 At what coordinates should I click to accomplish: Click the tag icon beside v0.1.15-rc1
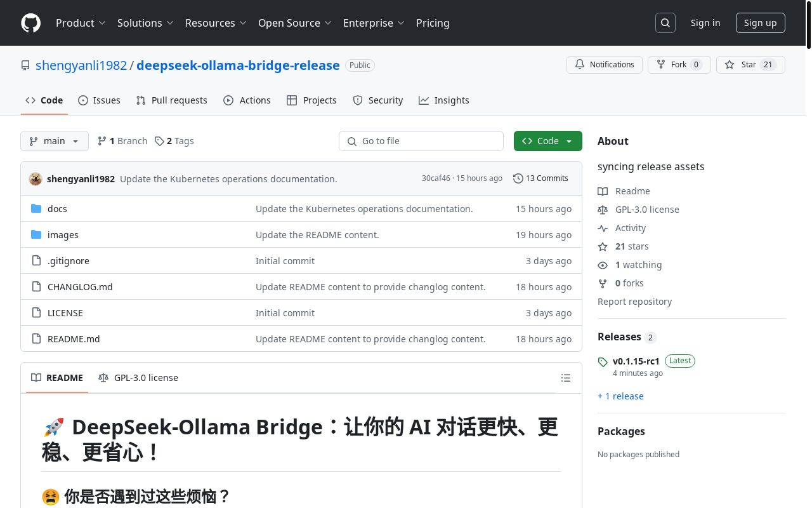(603, 362)
